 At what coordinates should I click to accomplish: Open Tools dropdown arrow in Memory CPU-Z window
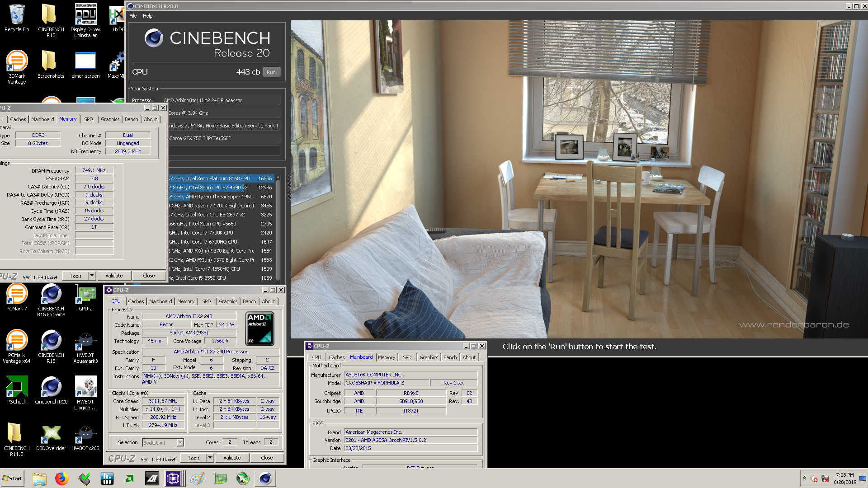92,276
